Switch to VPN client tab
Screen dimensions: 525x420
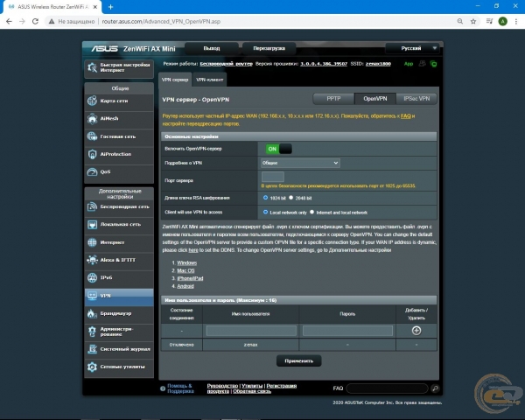click(210, 80)
